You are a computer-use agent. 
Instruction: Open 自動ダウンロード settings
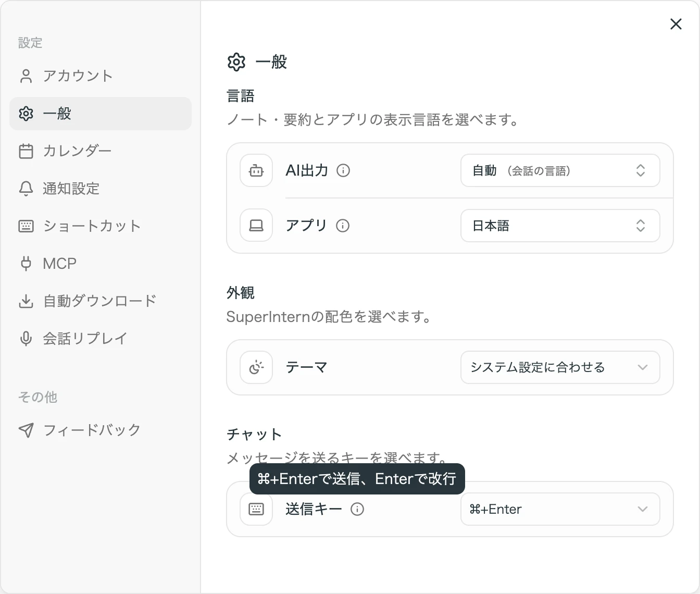[x=100, y=301]
